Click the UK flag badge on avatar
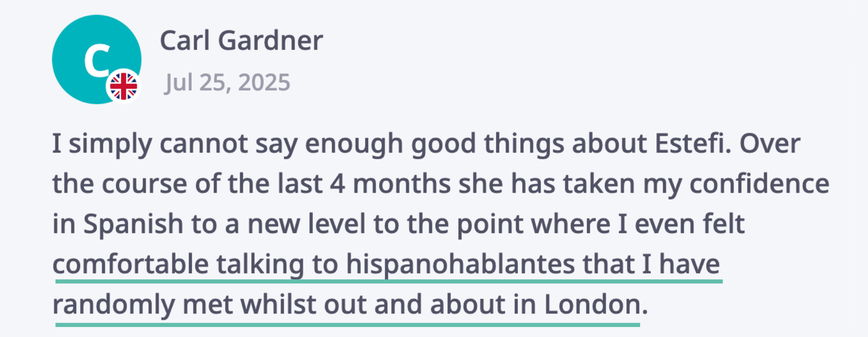868x337 pixels. 123,87
